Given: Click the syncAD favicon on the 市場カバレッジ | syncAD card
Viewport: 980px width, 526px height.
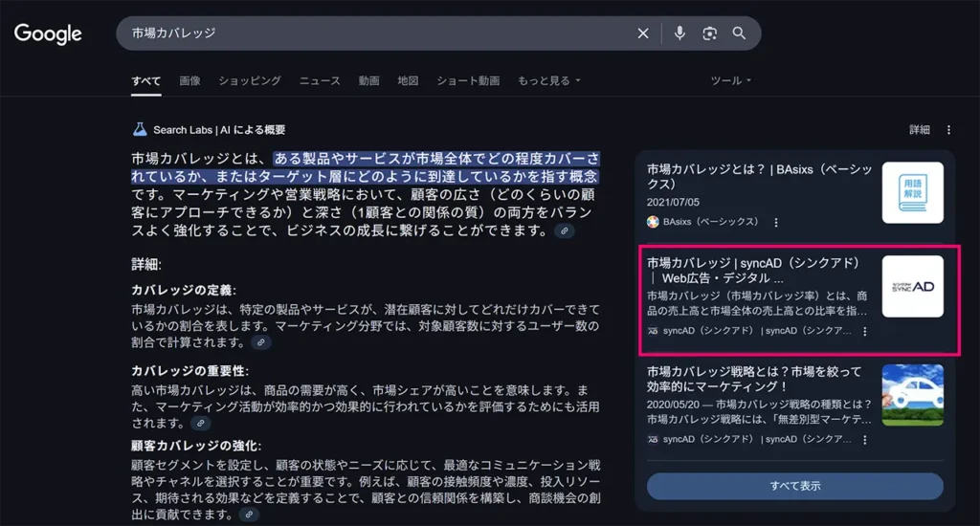Looking at the screenshot, I should 653,331.
